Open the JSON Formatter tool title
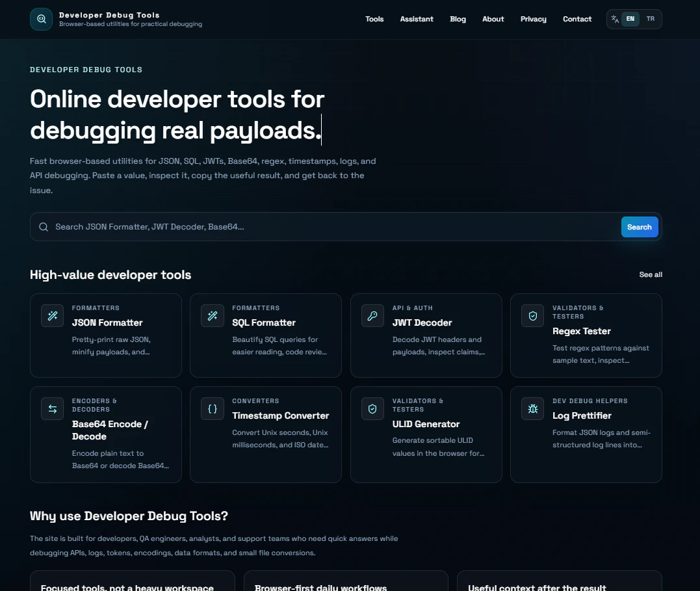The image size is (700, 591). [107, 322]
